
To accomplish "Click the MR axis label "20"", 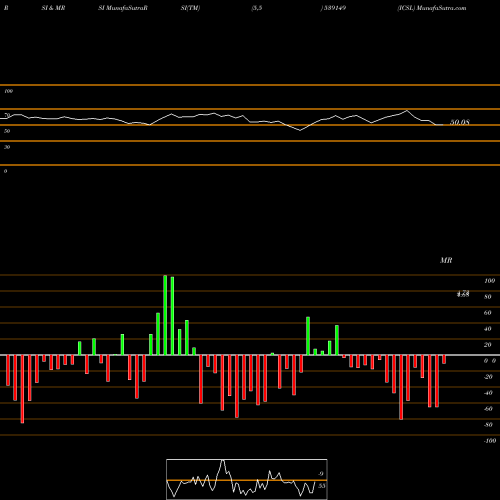I will [x=488, y=345].
